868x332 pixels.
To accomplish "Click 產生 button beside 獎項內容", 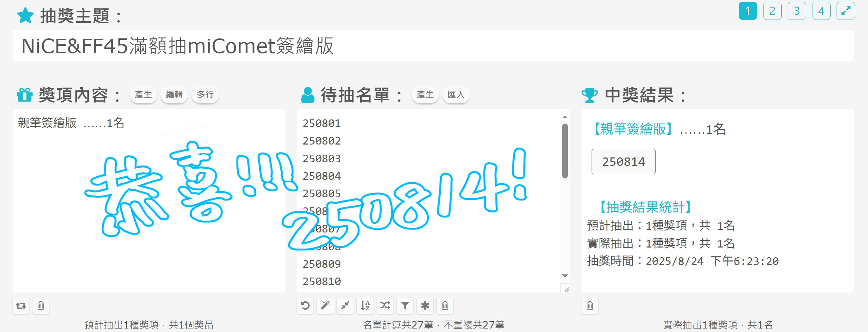I will pyautogui.click(x=143, y=95).
